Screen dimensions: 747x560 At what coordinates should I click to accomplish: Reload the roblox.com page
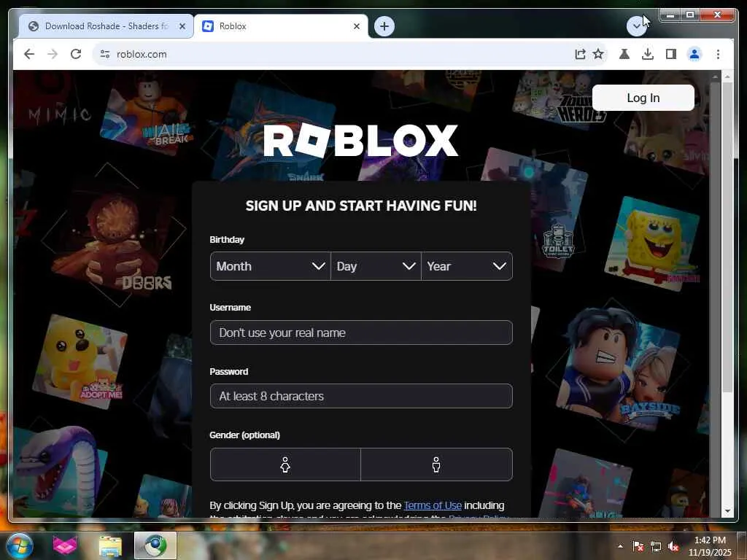pyautogui.click(x=76, y=54)
